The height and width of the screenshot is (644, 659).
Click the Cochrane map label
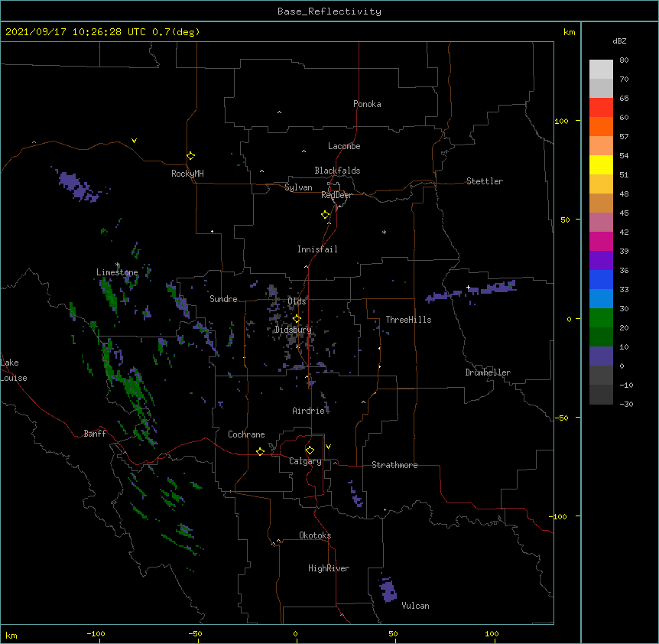[x=246, y=434]
